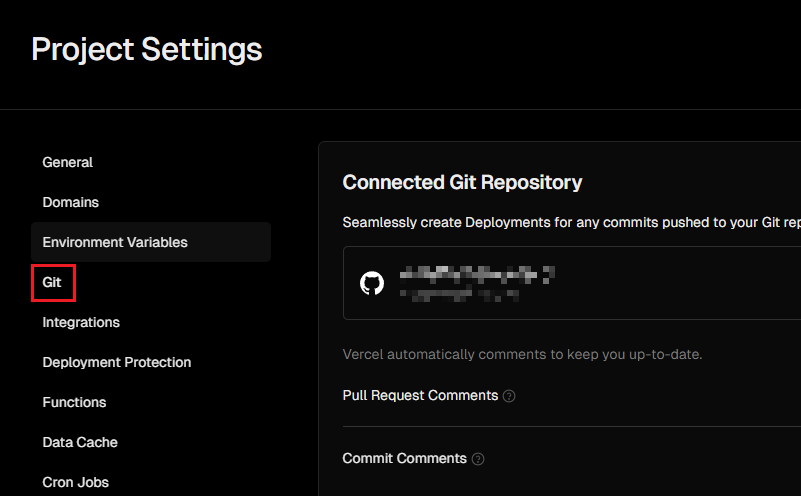Click the help icon beside Commit Comments

478,459
